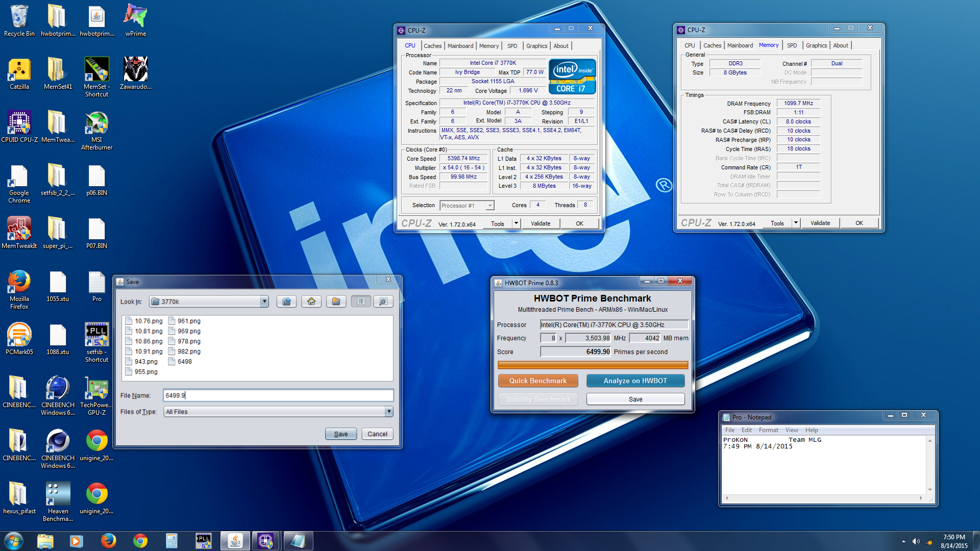This screenshot has width=980, height=551.
Task: Click the Score field showing 6499.90
Action: 576,352
